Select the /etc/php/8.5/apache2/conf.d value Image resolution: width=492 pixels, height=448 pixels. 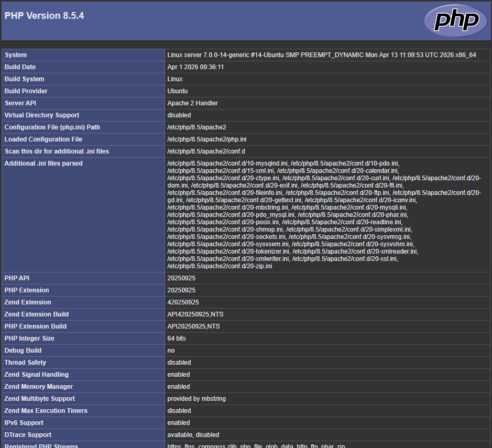coord(206,151)
